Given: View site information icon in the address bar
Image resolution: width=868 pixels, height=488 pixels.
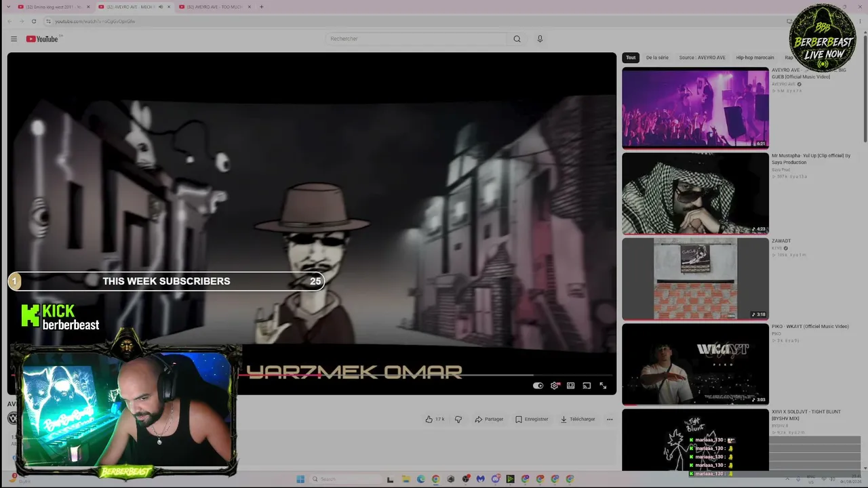Looking at the screenshot, I should [x=48, y=21].
